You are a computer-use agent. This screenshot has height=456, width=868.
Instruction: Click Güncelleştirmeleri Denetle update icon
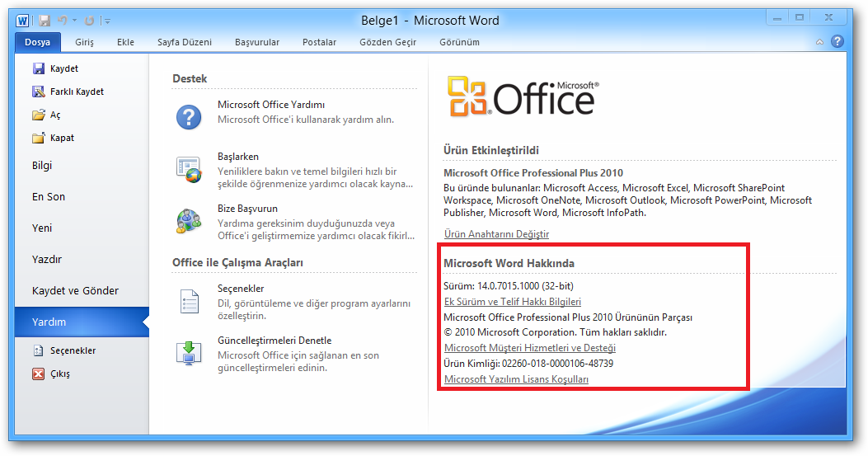189,352
